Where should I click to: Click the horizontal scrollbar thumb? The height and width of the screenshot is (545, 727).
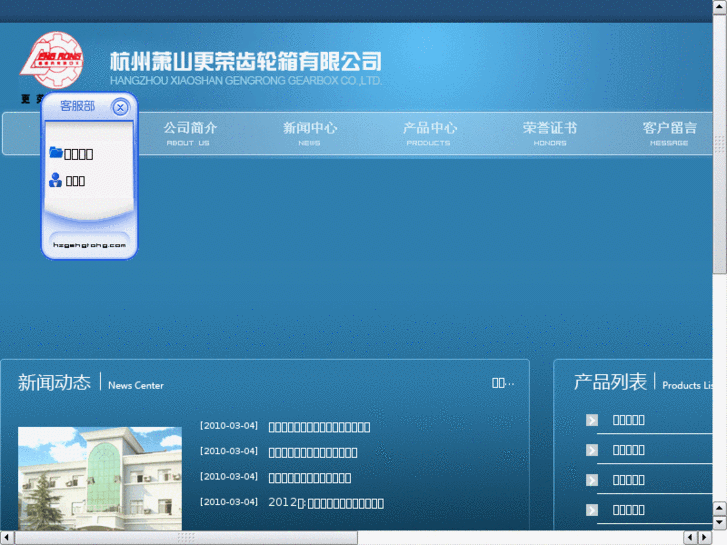click(186, 538)
